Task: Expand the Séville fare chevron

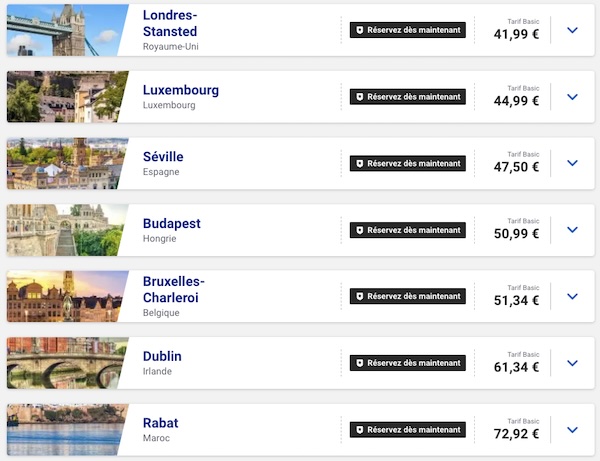Action: 572,163
